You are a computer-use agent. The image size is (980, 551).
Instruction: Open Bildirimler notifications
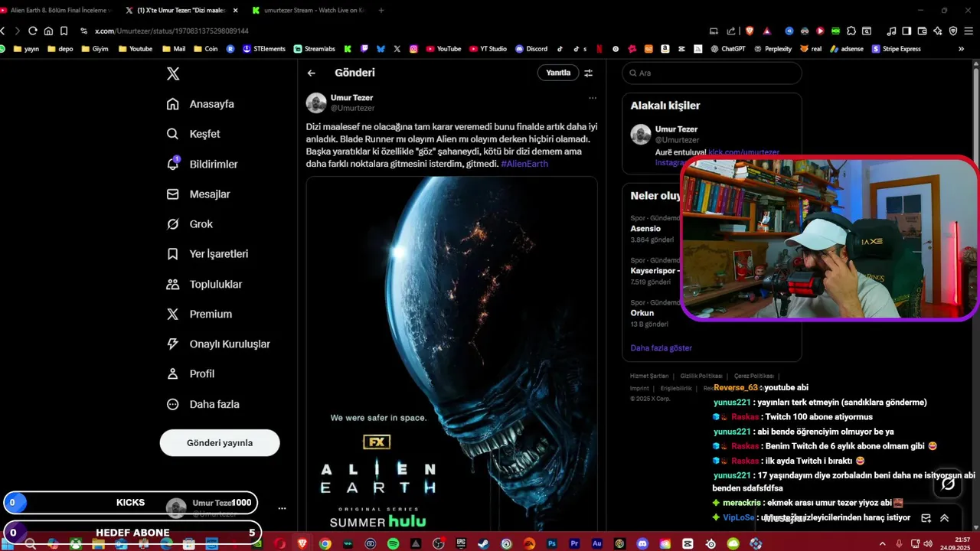point(202,164)
